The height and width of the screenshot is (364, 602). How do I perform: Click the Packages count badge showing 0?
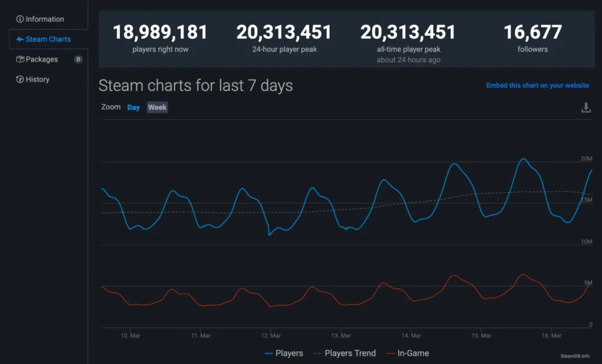click(78, 59)
